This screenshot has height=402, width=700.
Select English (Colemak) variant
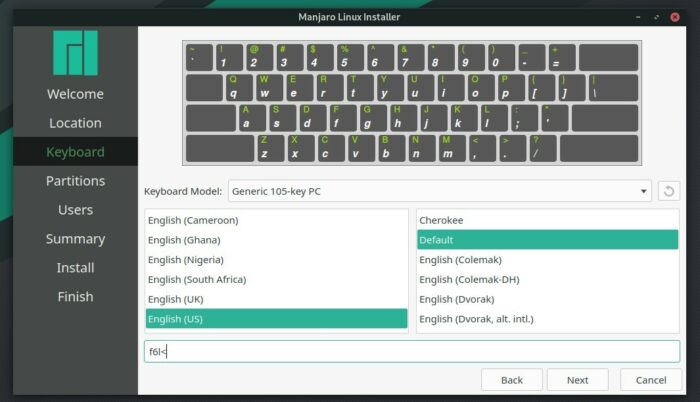pos(547,260)
